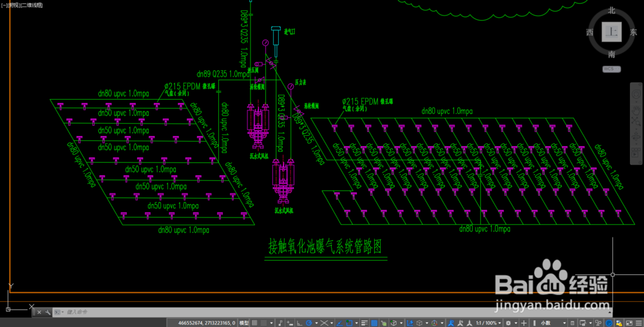Open isometric drafting plane dropdown
This screenshot has width=644, height=327.
pos(332,323)
